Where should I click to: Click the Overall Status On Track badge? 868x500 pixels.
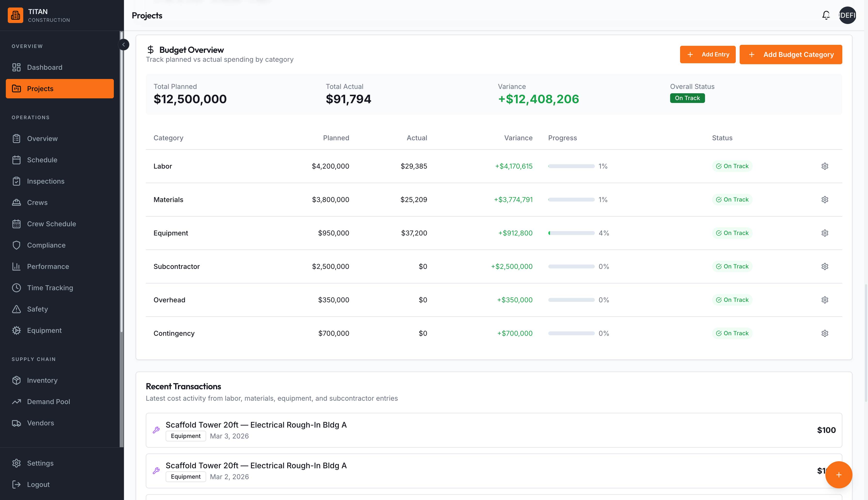click(x=687, y=98)
